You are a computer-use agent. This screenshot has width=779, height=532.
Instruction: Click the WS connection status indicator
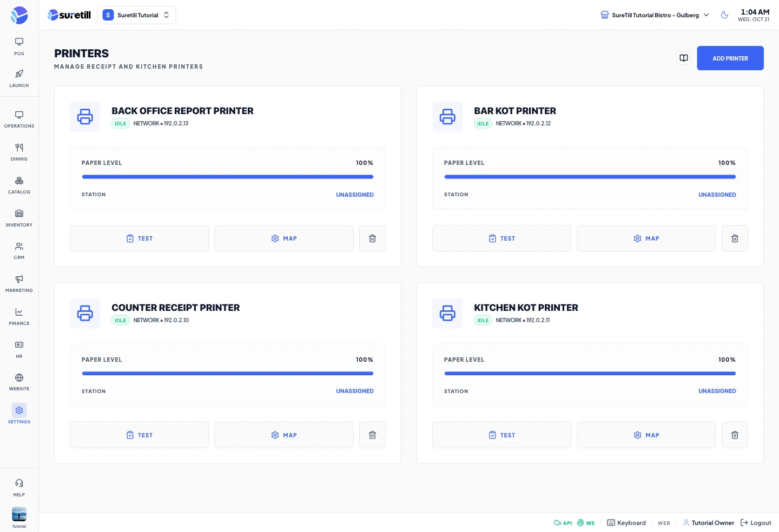[586, 523]
